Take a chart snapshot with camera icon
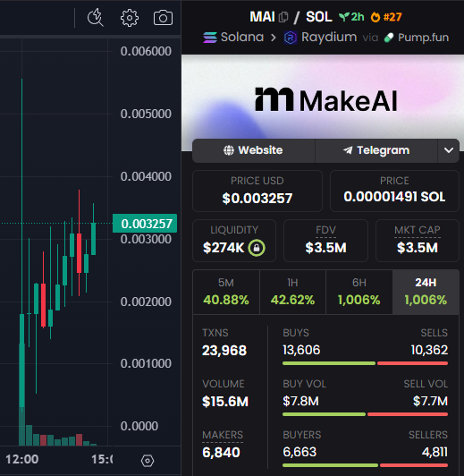Viewport: 464px width, 476px height. pyautogui.click(x=163, y=18)
